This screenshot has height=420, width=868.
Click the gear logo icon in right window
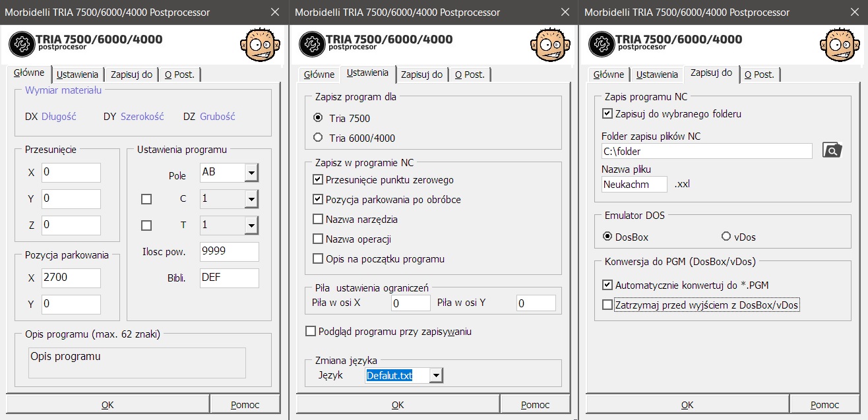(602, 44)
